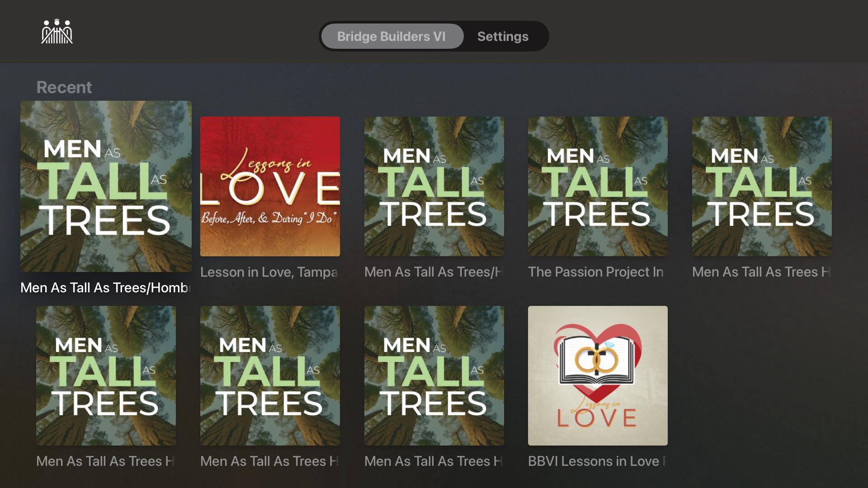868x488 pixels.
Task: Open the heart and Bible Lessons in Love artwork
Action: [x=598, y=375]
